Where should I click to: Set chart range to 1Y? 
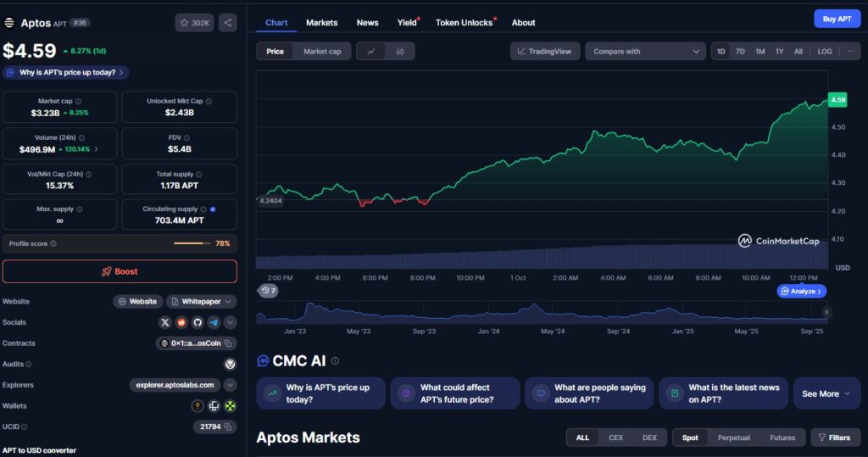click(x=780, y=52)
